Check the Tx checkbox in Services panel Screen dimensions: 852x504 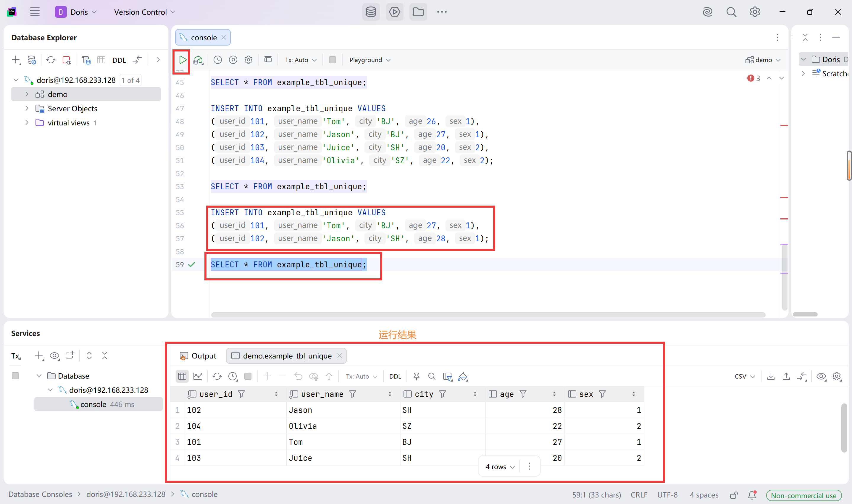coord(15,376)
